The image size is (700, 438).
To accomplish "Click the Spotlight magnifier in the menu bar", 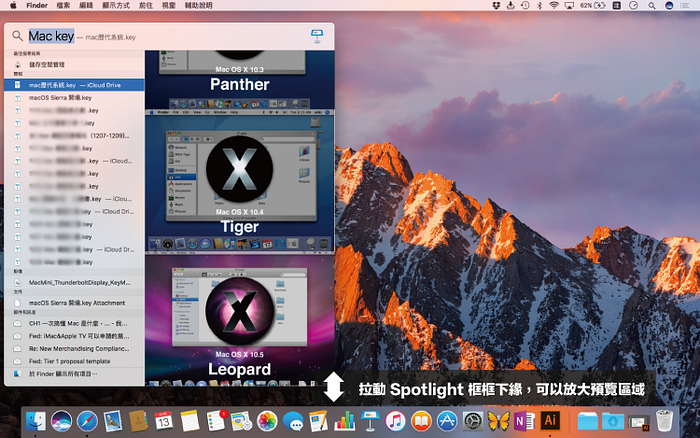I will [652, 5].
